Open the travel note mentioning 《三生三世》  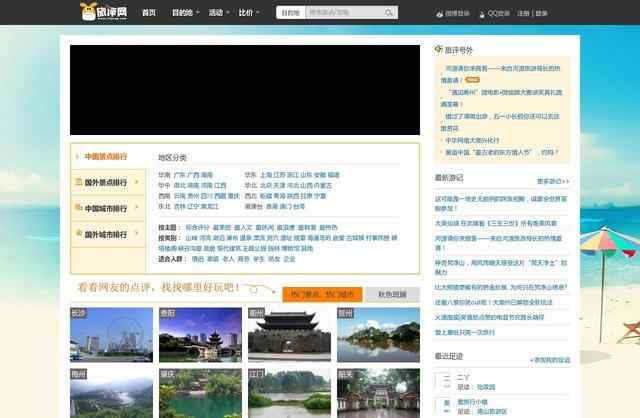tap(496, 223)
